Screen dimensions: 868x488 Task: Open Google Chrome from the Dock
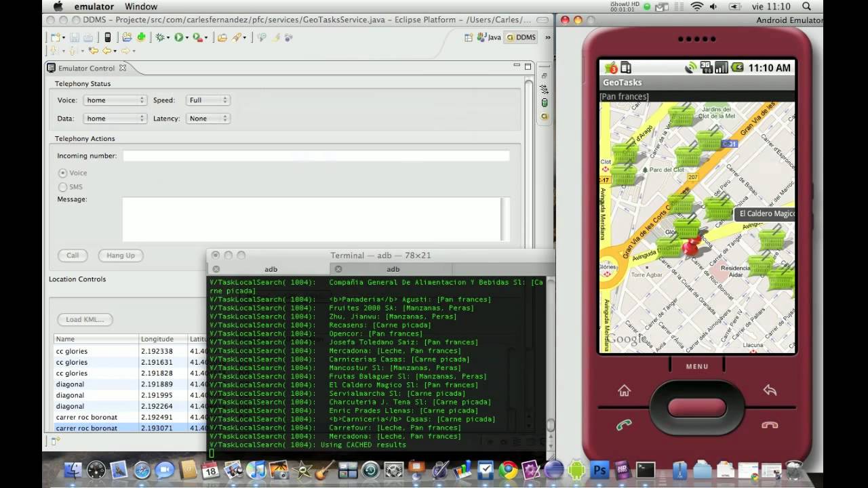(x=509, y=470)
